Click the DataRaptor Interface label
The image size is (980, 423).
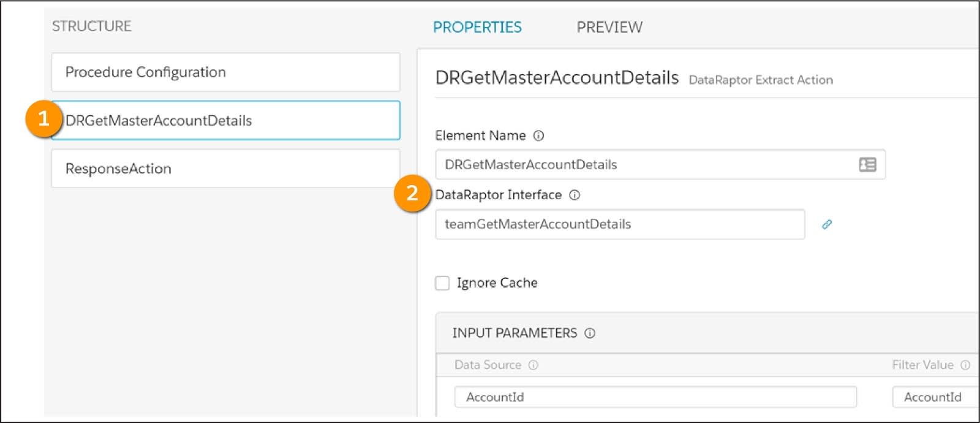[x=498, y=195]
